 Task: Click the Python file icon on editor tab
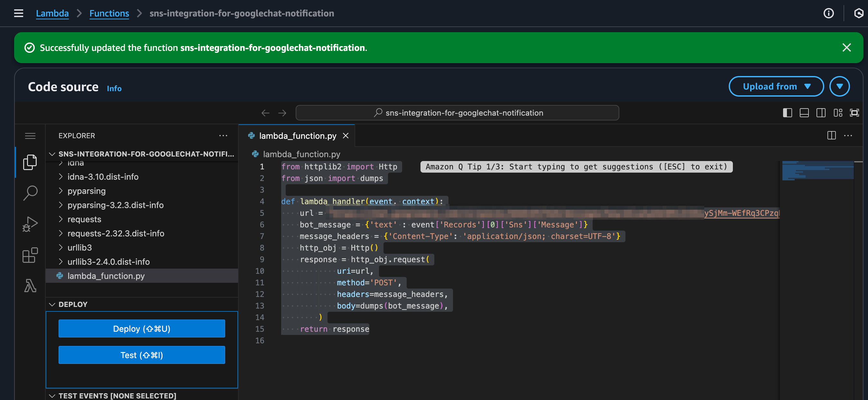pyautogui.click(x=251, y=136)
